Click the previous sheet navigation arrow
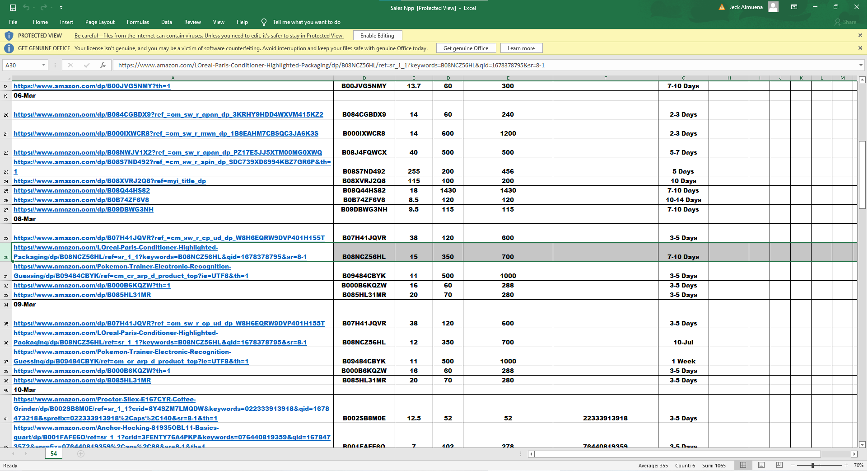 (x=13, y=453)
